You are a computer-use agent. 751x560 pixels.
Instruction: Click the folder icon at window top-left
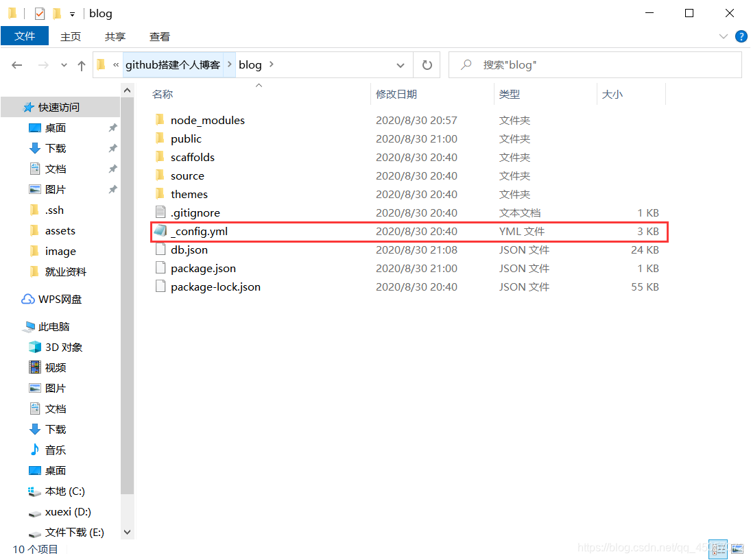tap(12, 12)
